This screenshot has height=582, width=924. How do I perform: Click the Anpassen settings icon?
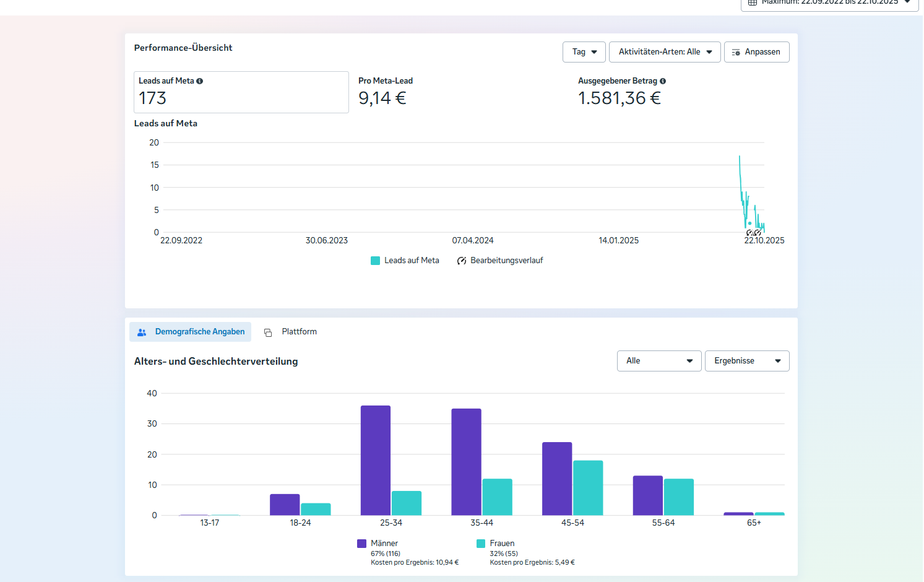pos(736,53)
